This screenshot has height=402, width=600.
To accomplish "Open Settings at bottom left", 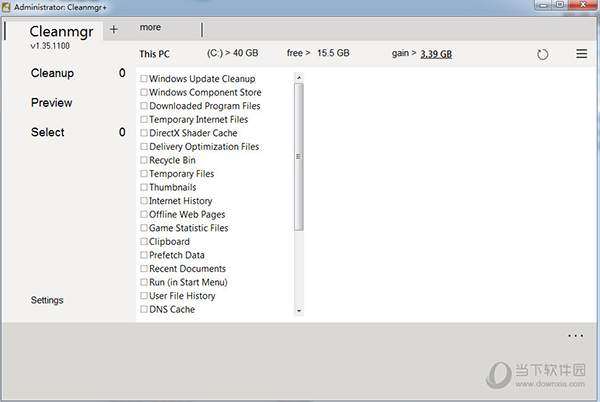I will pos(47,300).
